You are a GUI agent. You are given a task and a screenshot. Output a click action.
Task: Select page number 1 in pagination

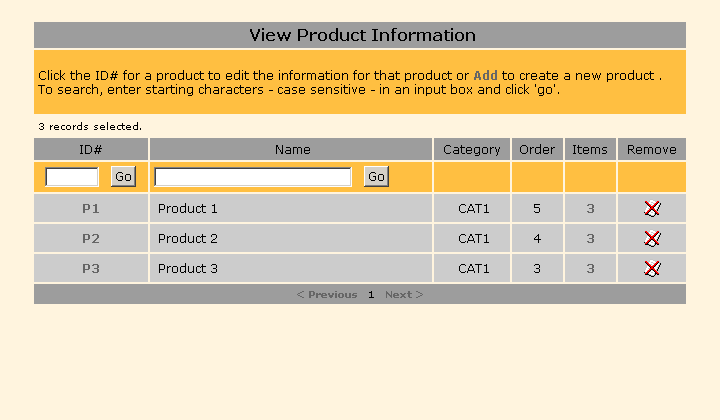[x=371, y=295]
